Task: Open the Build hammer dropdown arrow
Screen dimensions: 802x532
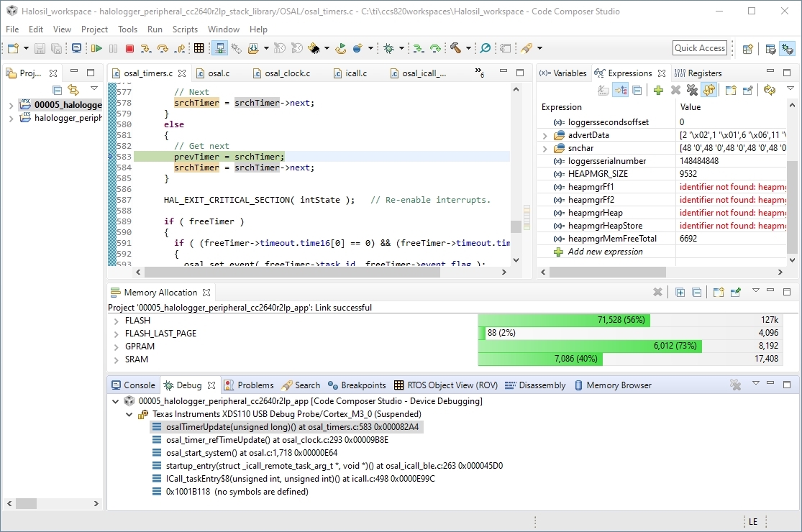Action: (x=468, y=49)
